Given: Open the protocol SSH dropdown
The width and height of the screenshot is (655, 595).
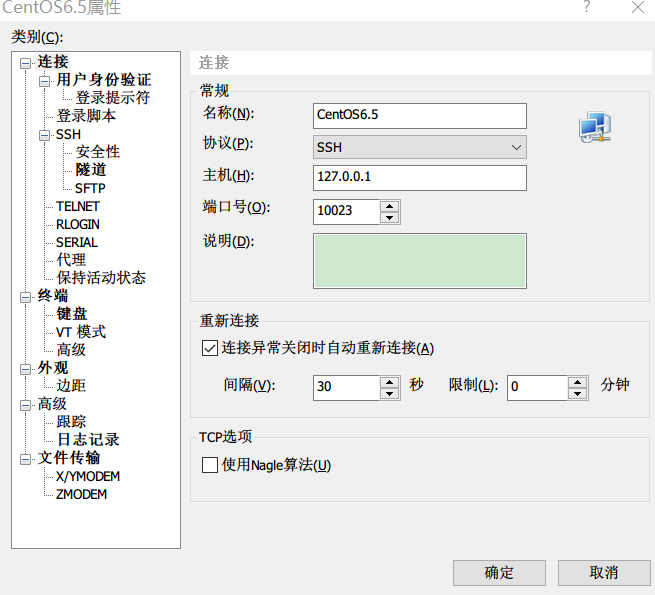Looking at the screenshot, I should click(x=419, y=147).
